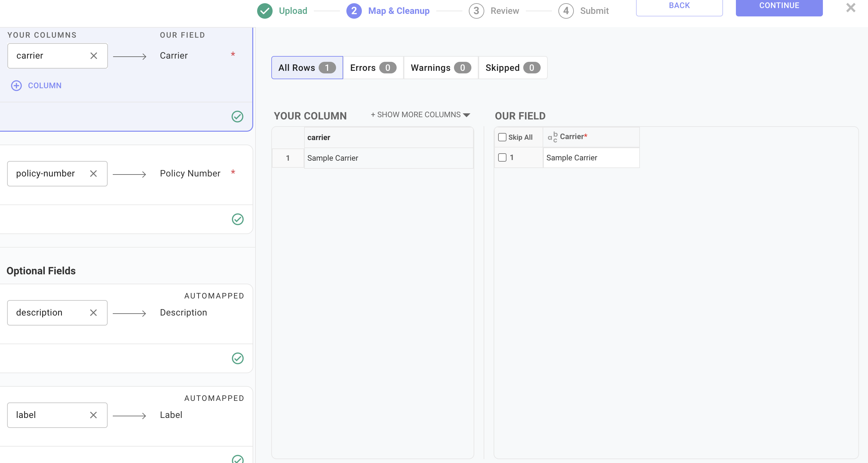
Task: Toggle the Skip All checkbox
Action: (502, 137)
